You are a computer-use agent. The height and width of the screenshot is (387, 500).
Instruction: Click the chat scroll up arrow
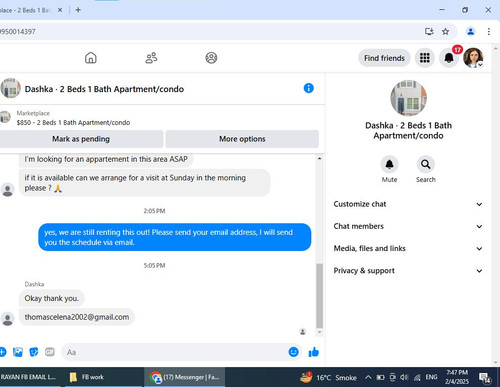pyautogui.click(x=319, y=159)
